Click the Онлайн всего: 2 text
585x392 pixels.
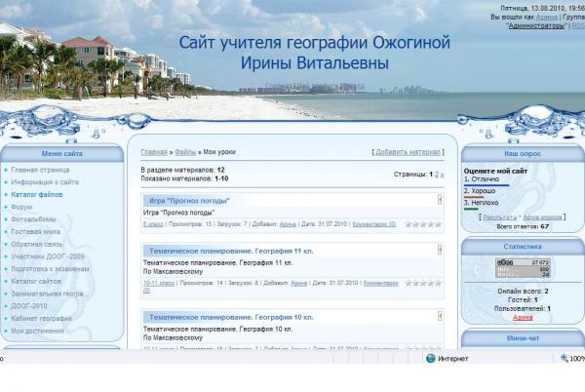click(523, 291)
